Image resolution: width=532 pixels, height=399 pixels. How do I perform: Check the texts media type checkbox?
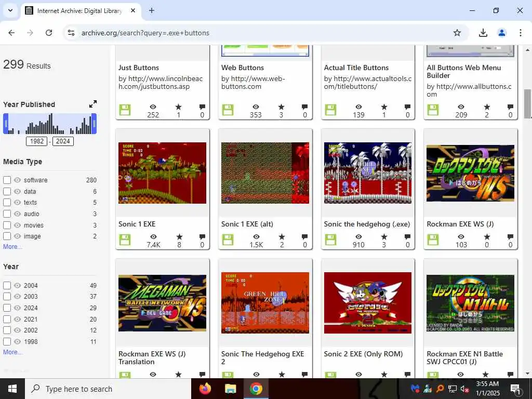(7, 203)
